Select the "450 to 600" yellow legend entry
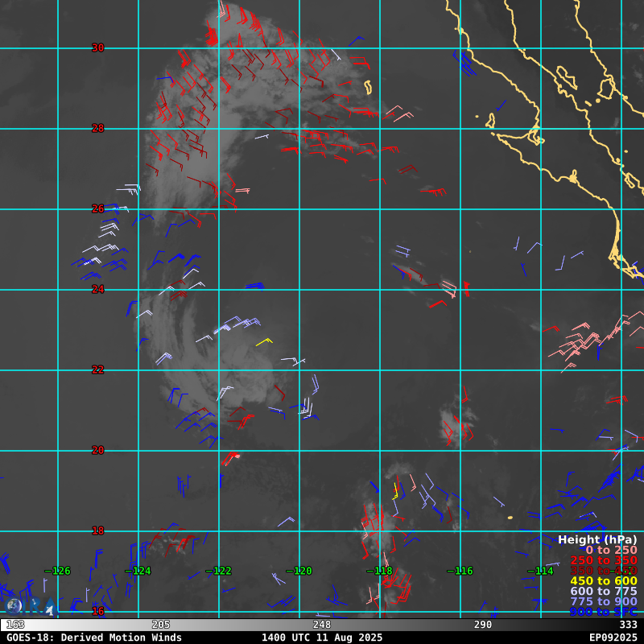Screen dimensions: 644x644 pos(603,581)
